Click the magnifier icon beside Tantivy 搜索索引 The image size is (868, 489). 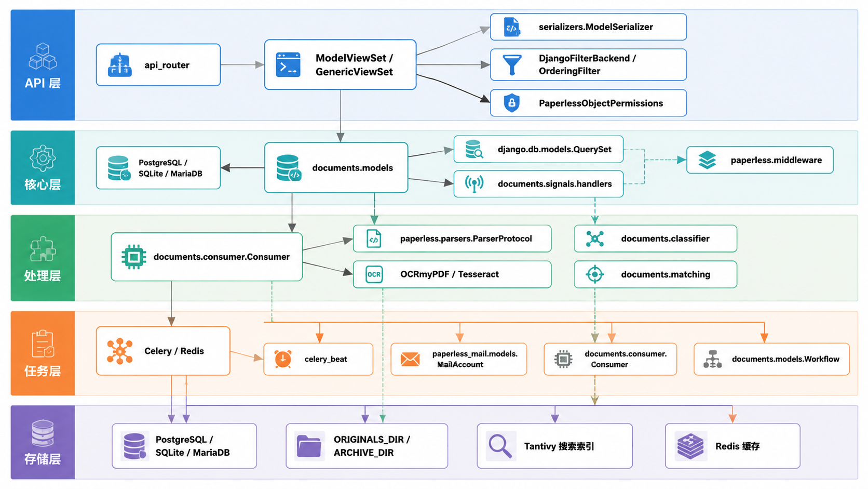coord(500,446)
